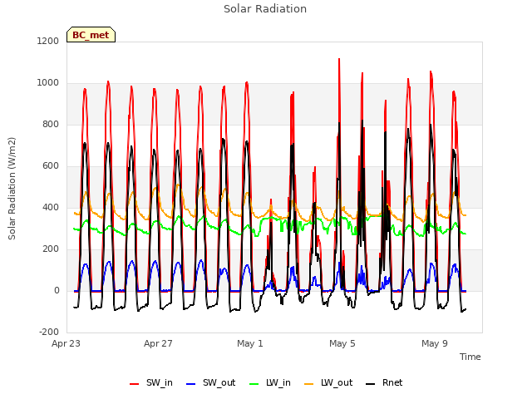This screenshot has height=399, width=532.
Task: Click the 1000 y-axis tick label
Action: pyautogui.click(x=48, y=83)
